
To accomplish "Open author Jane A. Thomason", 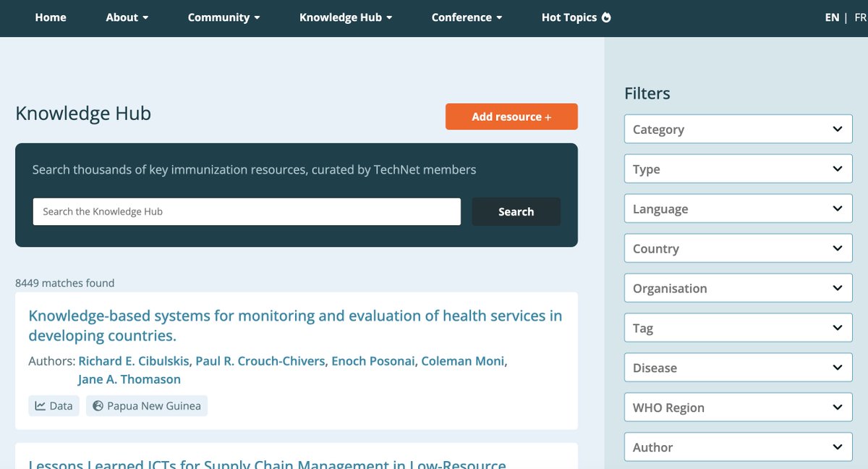I will coord(129,379).
